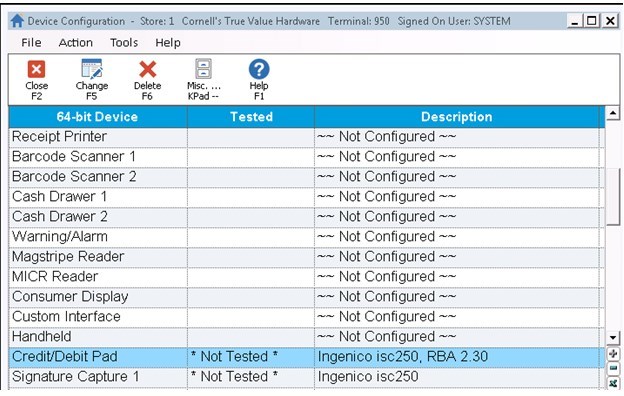This screenshot has height=396, width=624.
Task: Click the home icon in title bar
Action: click(x=17, y=21)
